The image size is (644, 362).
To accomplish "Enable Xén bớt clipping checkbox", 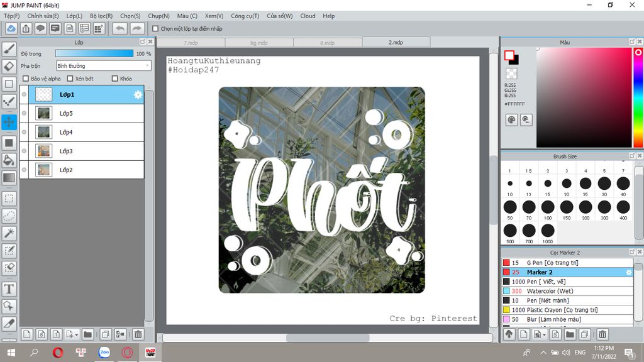I will click(70, 79).
